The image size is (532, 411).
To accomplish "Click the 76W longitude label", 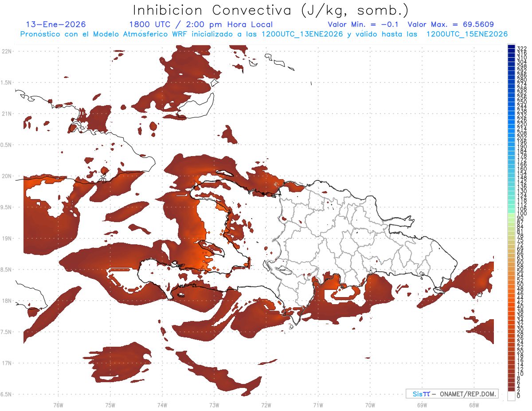I will click(58, 405).
